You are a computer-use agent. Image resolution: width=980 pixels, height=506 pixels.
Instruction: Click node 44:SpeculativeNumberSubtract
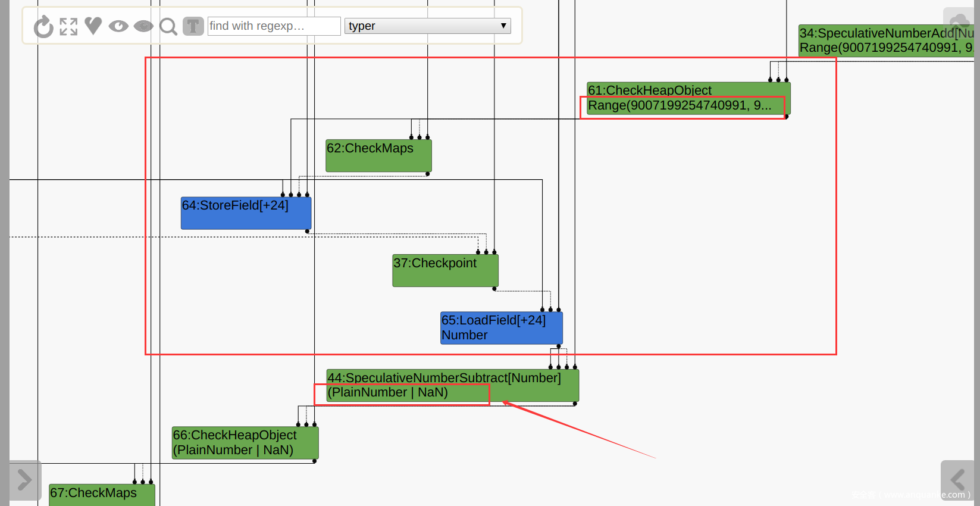[452, 385]
